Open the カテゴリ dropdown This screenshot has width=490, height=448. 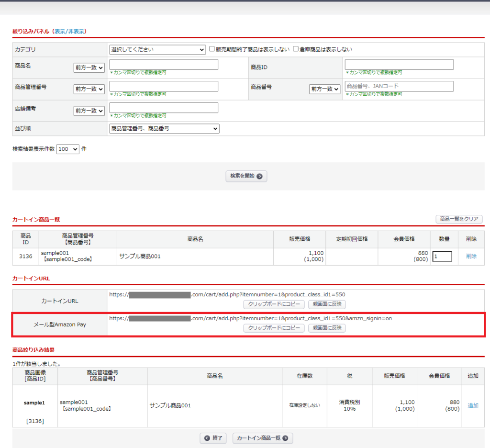pos(157,49)
